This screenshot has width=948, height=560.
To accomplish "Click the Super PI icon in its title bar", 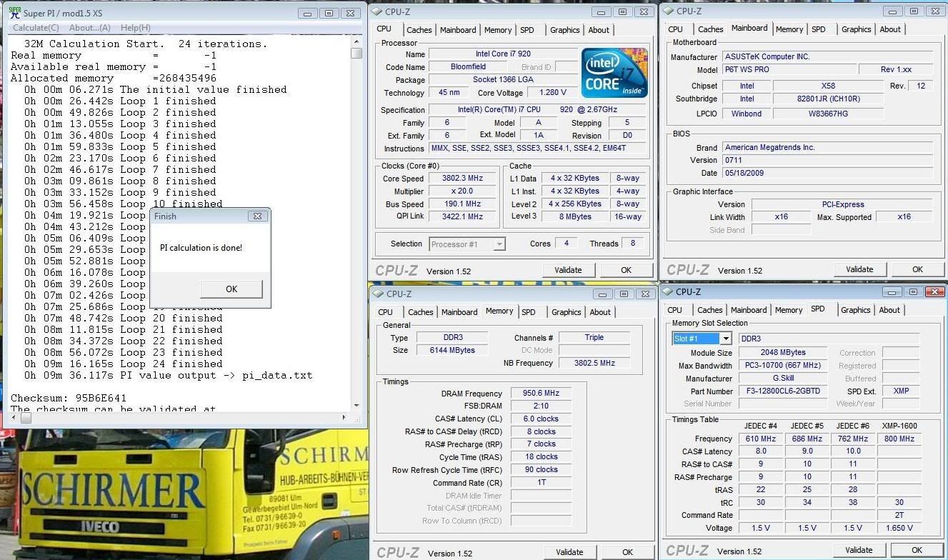I will click(x=14, y=13).
